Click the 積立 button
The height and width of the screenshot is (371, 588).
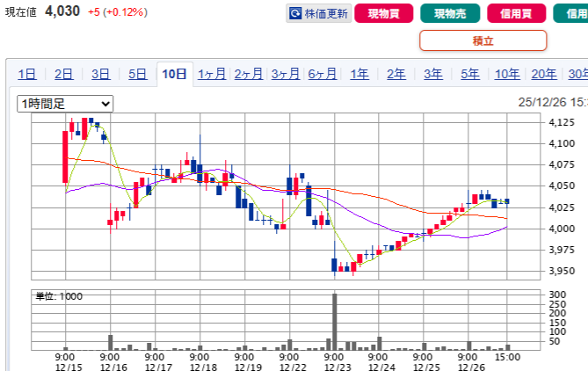(483, 40)
